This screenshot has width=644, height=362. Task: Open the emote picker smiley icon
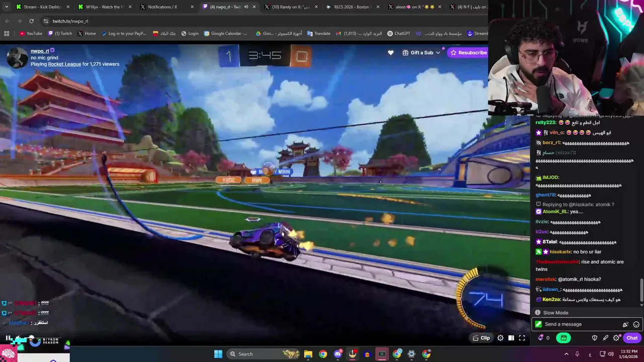(636, 324)
